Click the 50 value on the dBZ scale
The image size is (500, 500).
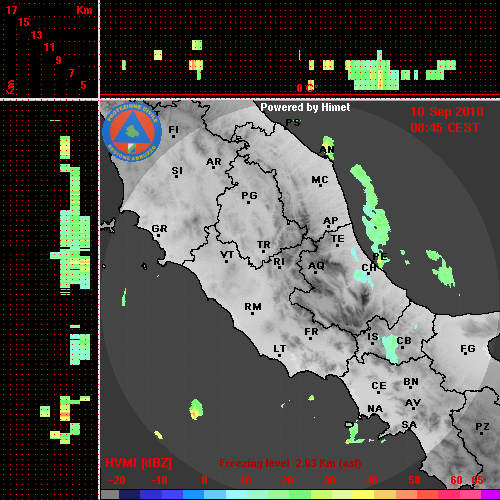[414, 480]
